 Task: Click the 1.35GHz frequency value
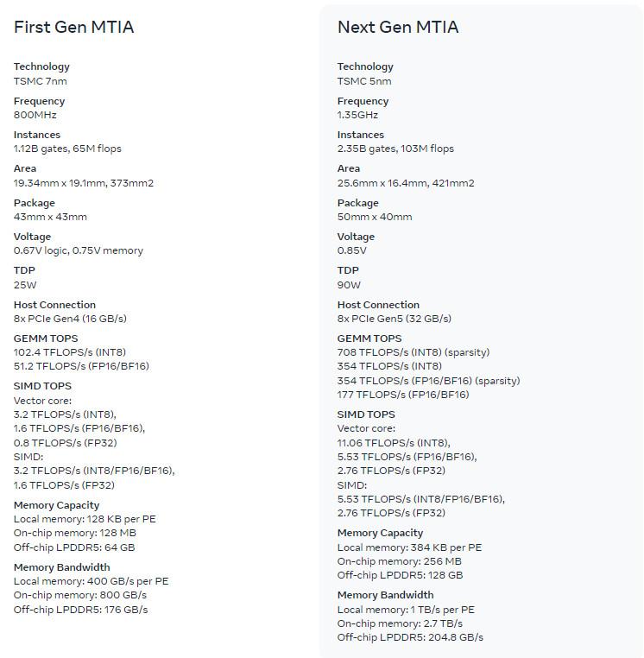[357, 115]
